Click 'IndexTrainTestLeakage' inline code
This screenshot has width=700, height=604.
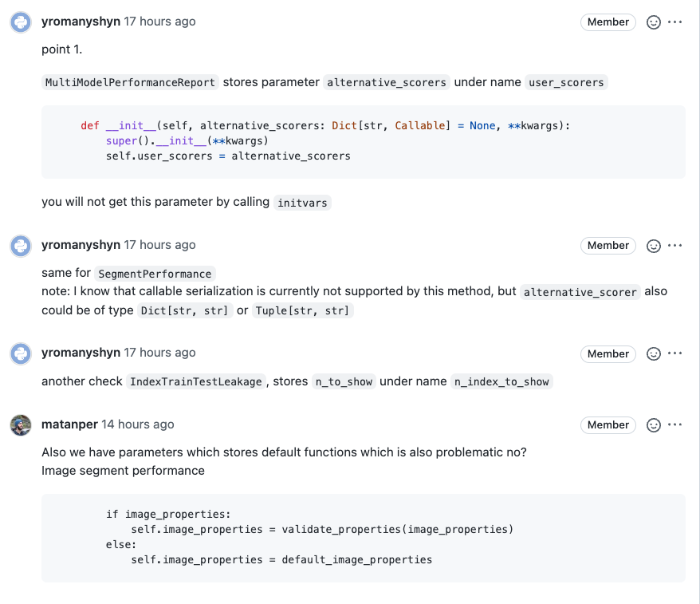point(196,381)
